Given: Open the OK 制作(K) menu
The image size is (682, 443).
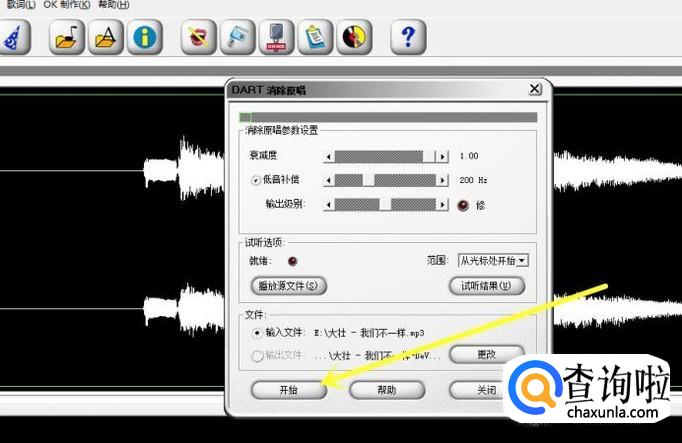Looking at the screenshot, I should pyautogui.click(x=67, y=4).
